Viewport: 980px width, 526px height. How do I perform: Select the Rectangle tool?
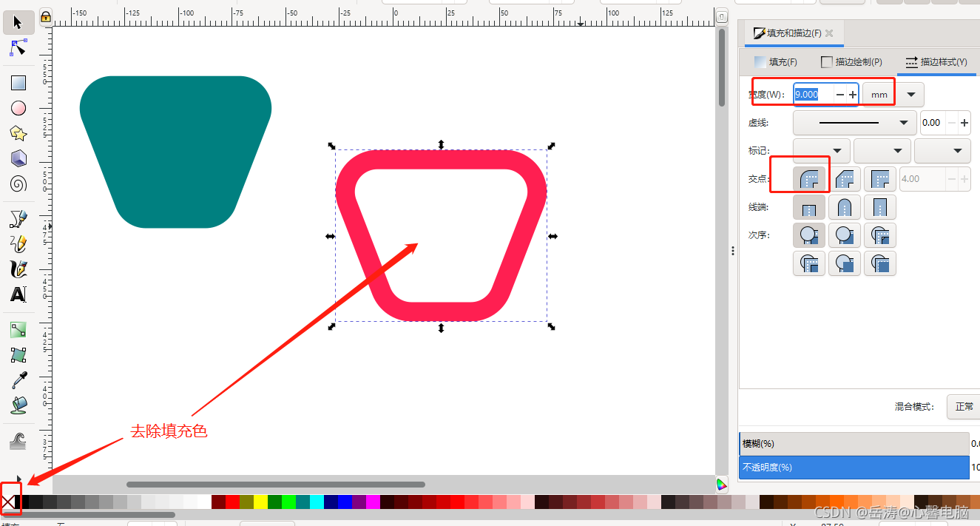coord(18,83)
